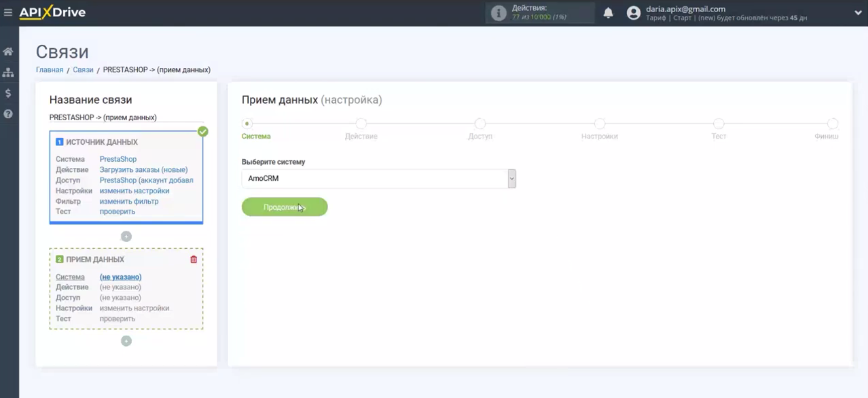Viewport: 868px width, 398px height.
Task: Expand the account menu chevron
Action: click(858, 13)
